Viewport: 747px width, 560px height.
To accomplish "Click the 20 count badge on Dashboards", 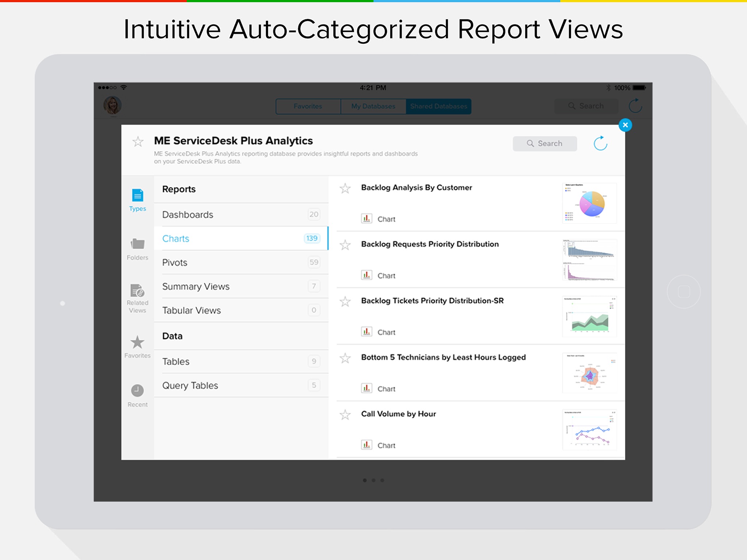I will tap(314, 214).
